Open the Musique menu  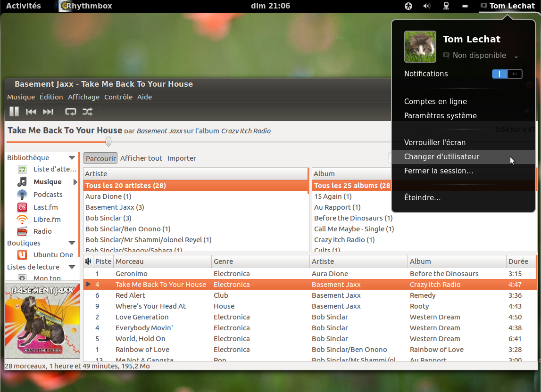pyautogui.click(x=21, y=97)
